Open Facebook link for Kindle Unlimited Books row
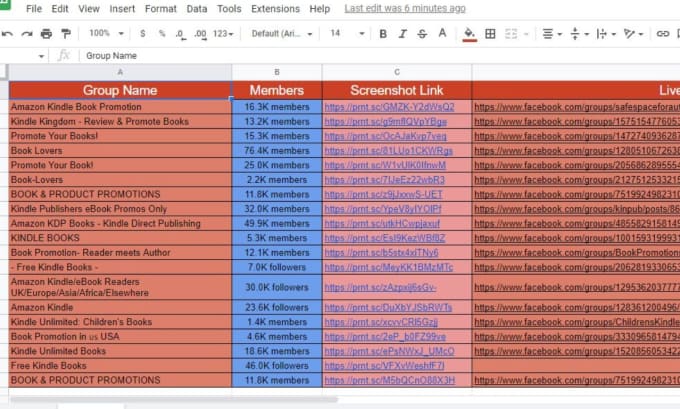The width and height of the screenshot is (680, 409). [577, 351]
